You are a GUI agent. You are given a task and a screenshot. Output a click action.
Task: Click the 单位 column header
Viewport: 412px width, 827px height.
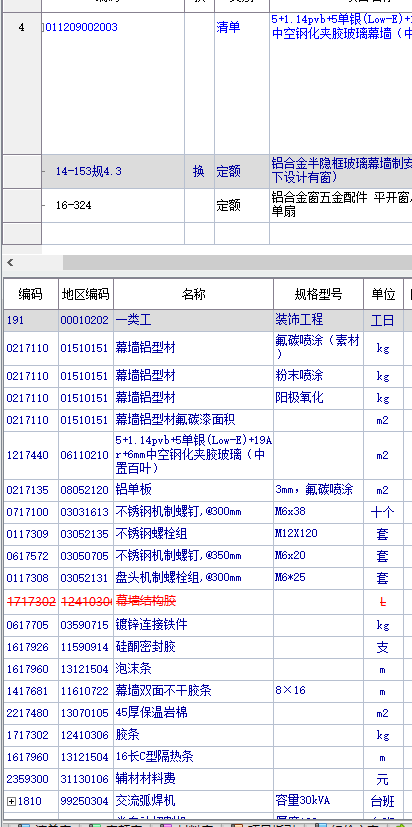[x=383, y=294]
